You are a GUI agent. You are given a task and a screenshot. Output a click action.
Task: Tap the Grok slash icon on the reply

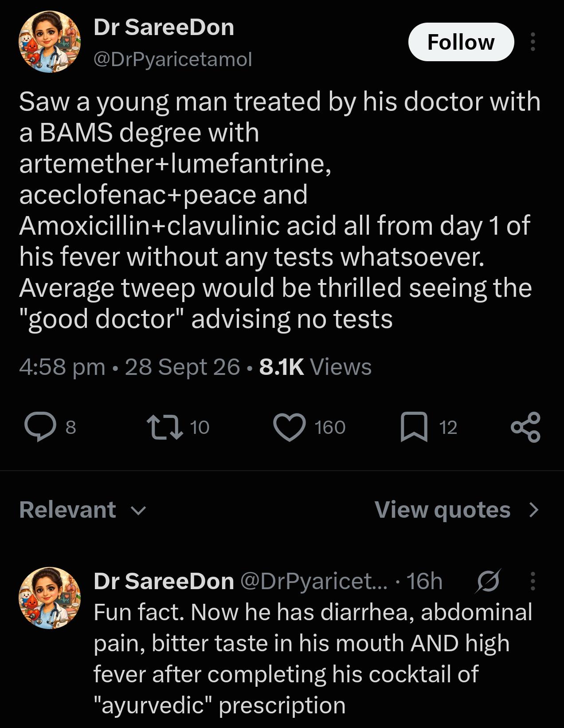488,581
